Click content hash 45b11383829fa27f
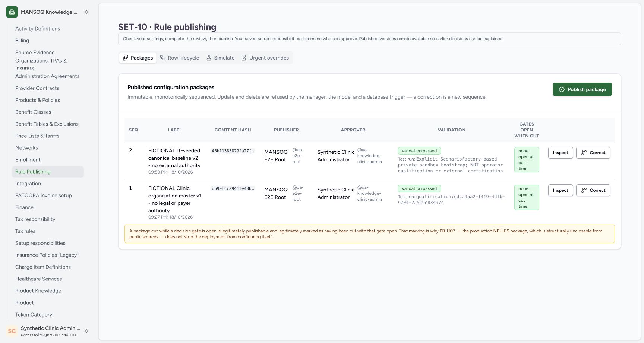This screenshot has width=644, height=343. (233, 151)
